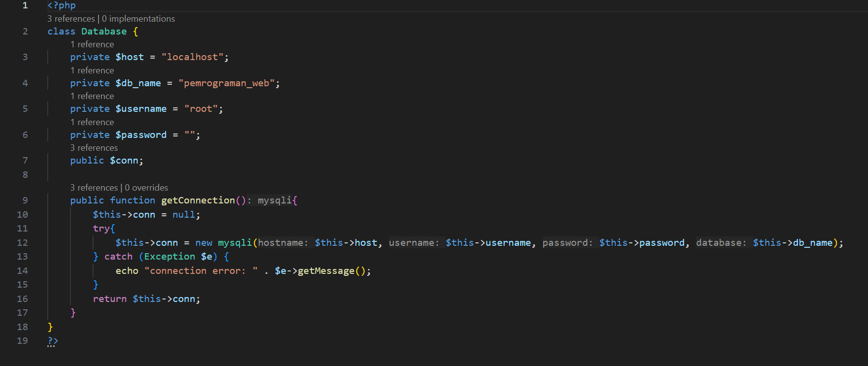868x366 pixels.
Task: Place cursor in the "pemrograman_web" string
Action: pos(226,83)
